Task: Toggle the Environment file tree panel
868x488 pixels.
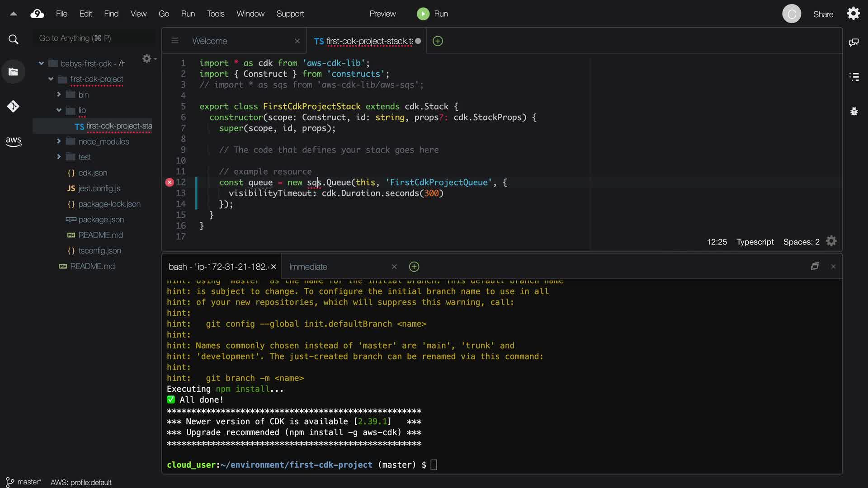Action: (13, 72)
